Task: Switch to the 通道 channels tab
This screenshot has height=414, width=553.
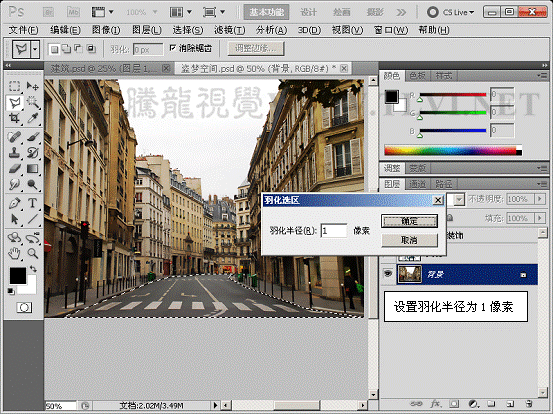Action: point(418,184)
